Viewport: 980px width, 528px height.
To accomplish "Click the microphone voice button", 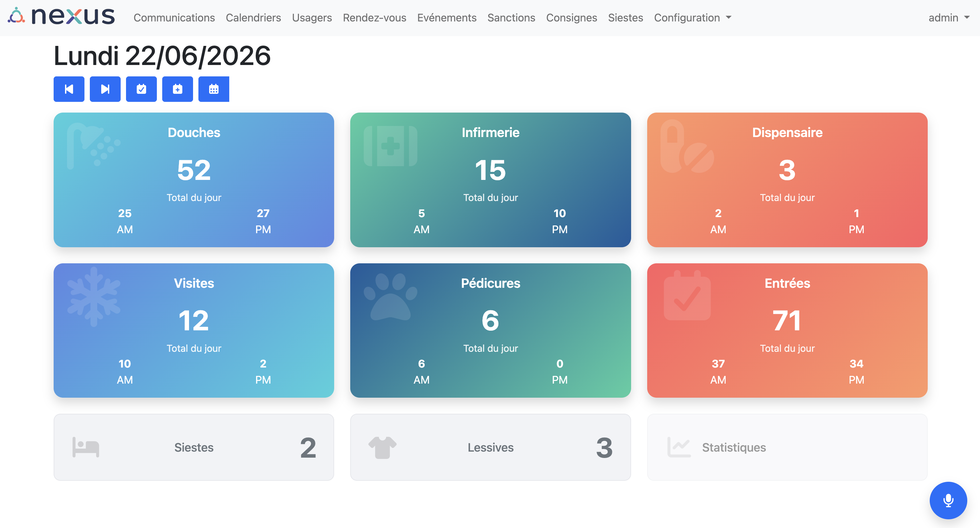I will [948, 500].
